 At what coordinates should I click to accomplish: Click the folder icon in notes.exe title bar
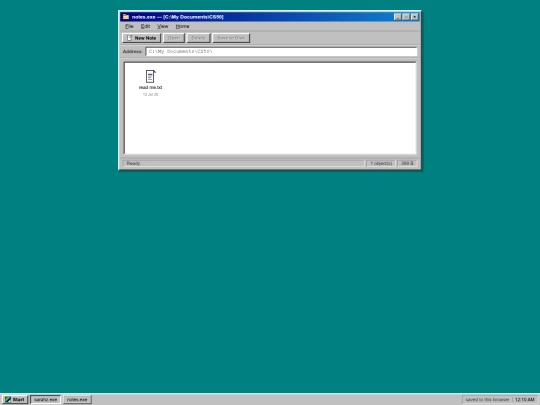(126, 17)
